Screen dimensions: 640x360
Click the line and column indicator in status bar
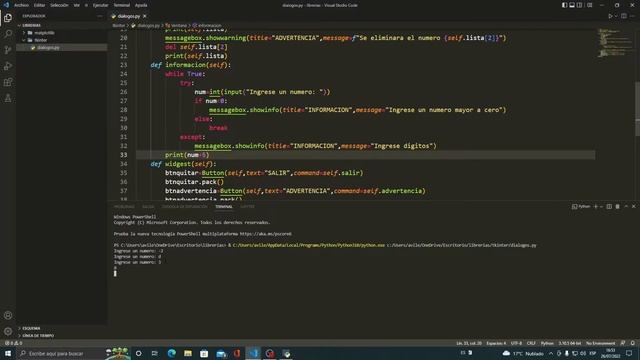469,343
